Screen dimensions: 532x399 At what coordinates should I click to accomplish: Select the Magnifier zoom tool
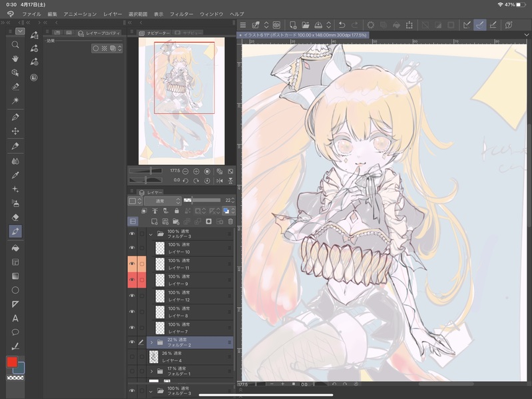point(15,45)
